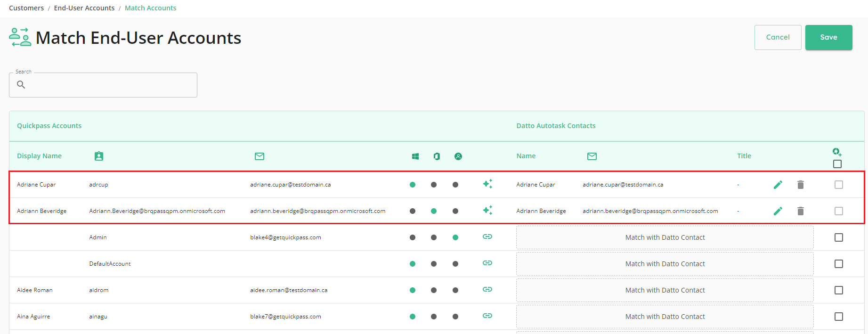This screenshot has width=868, height=334.
Task: Click the Quickpass email column envelope icon
Action: (x=260, y=156)
